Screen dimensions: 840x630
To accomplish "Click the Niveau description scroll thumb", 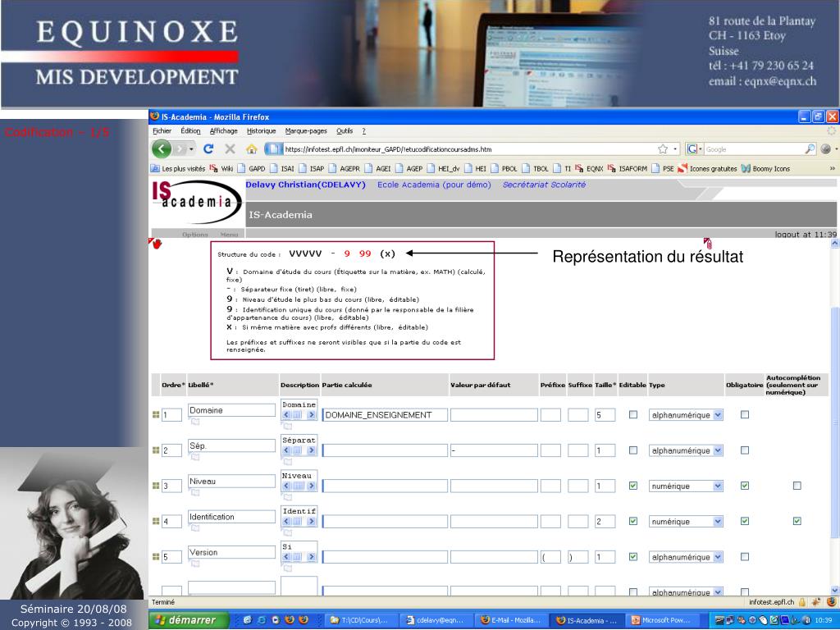I will point(299,486).
